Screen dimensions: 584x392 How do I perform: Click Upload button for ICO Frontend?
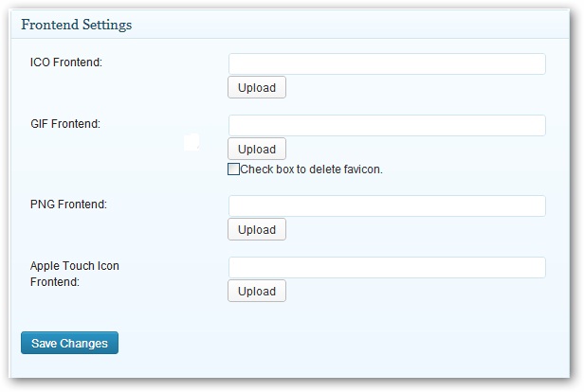256,88
